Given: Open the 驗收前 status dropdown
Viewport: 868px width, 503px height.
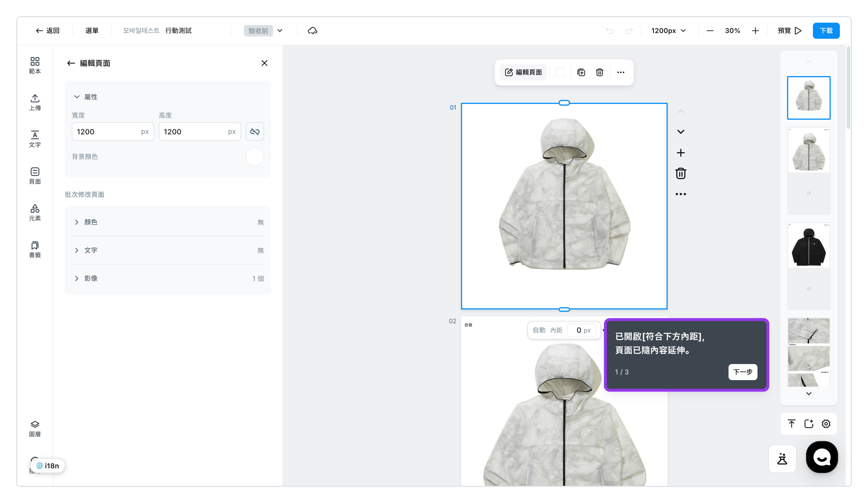Looking at the screenshot, I should tap(263, 31).
